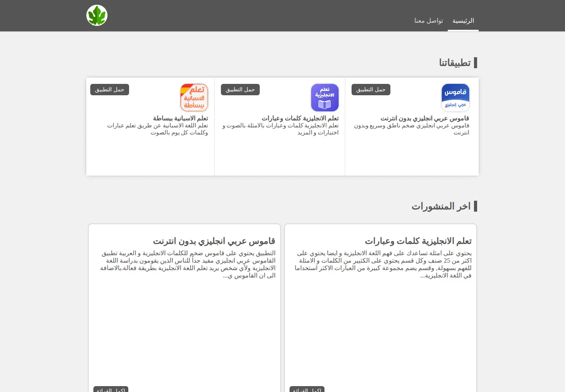This screenshot has width=565, height=392.
Task: Open the تواصل معنا menu item
Action: pos(428,20)
